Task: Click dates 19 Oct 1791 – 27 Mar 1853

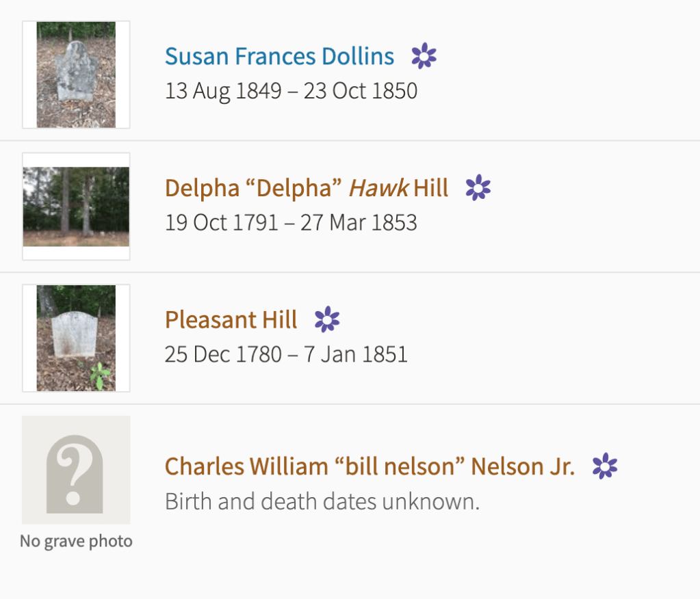Action: [291, 223]
